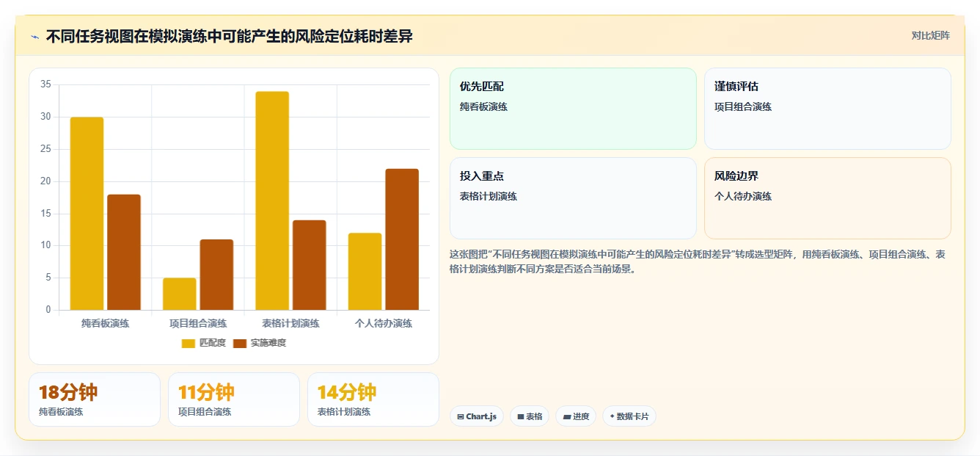Click the 11分钟 项目组合演练 stat card
Screen dimensions: 980x456
(x=234, y=399)
